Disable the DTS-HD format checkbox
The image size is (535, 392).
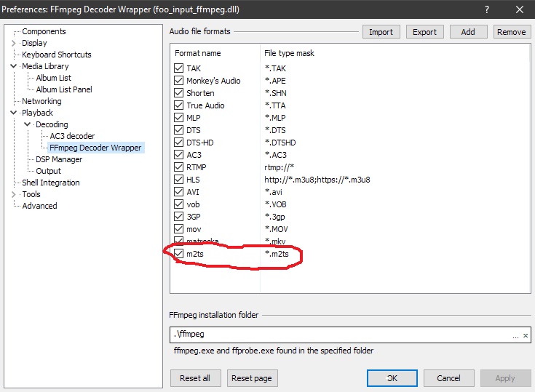(179, 143)
